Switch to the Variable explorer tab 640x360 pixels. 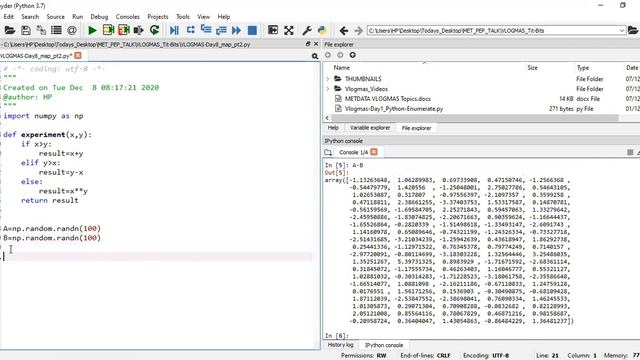click(x=370, y=128)
